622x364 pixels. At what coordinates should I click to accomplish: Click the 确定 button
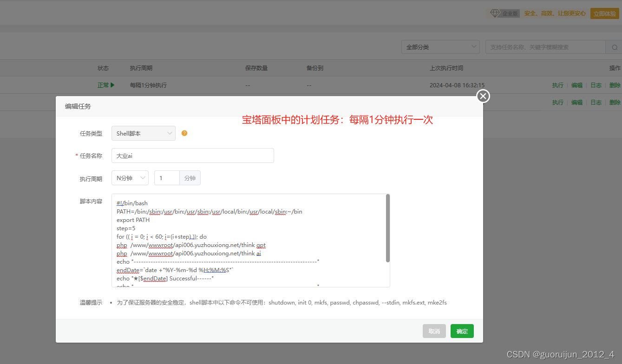[x=462, y=331]
